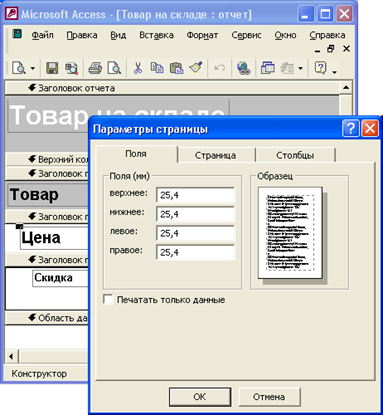
Task: Select the Cut scissors icon
Action: point(138,68)
